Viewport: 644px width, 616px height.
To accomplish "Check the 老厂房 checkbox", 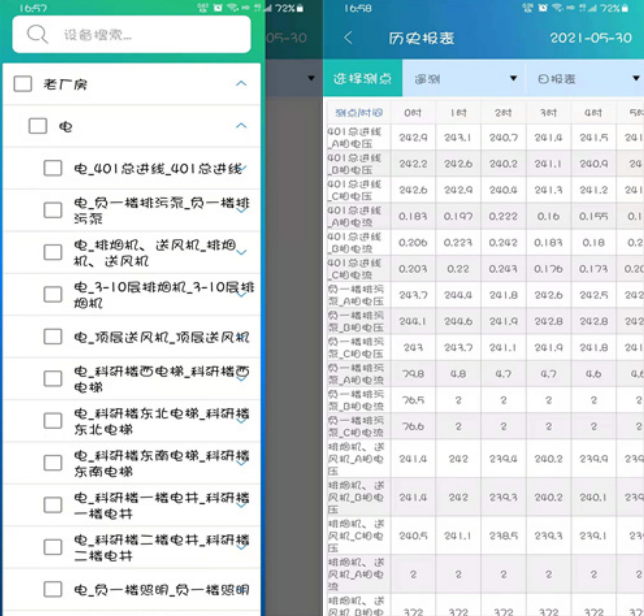I will 23,85.
